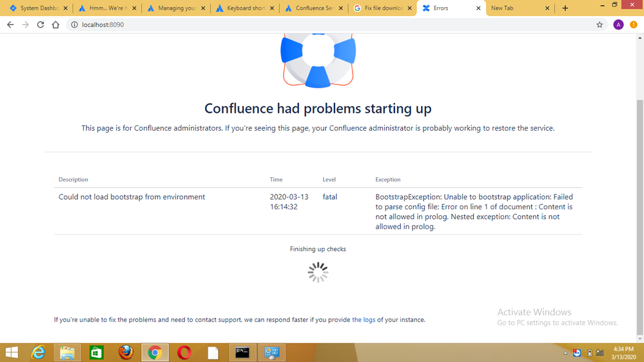Open the Control Panel taskbar icon
The image size is (644, 362).
(272, 352)
